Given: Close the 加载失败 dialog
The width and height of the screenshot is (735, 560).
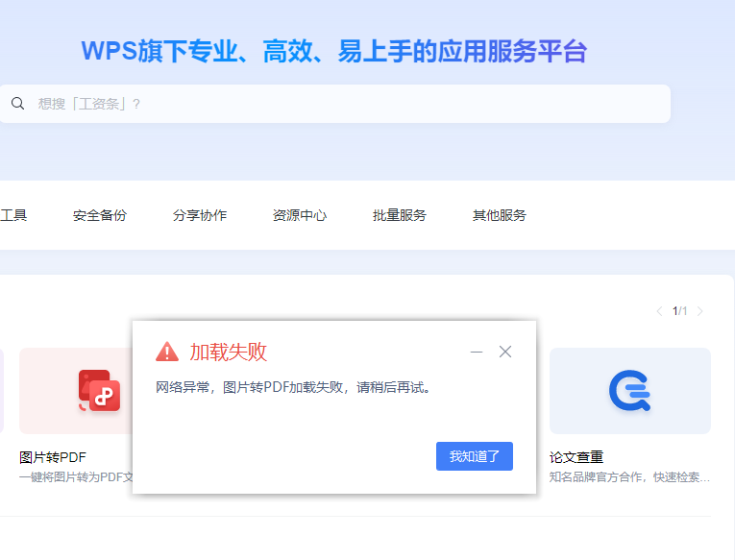Looking at the screenshot, I should coord(504,352).
